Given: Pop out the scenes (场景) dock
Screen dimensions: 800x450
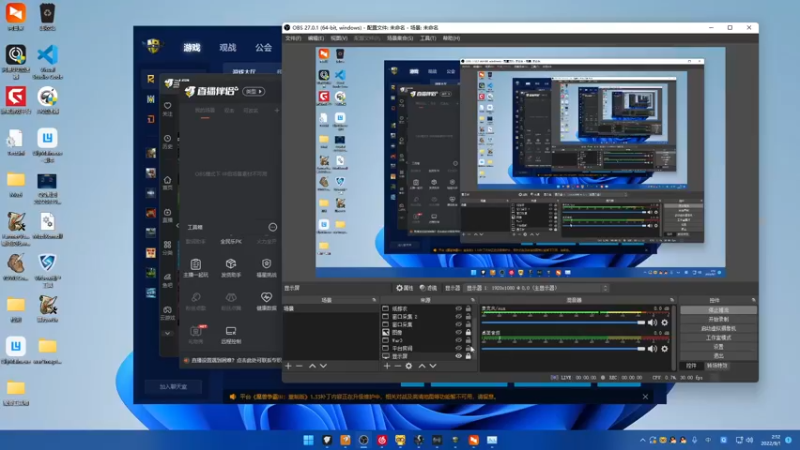Looking at the screenshot, I should click(374, 300).
